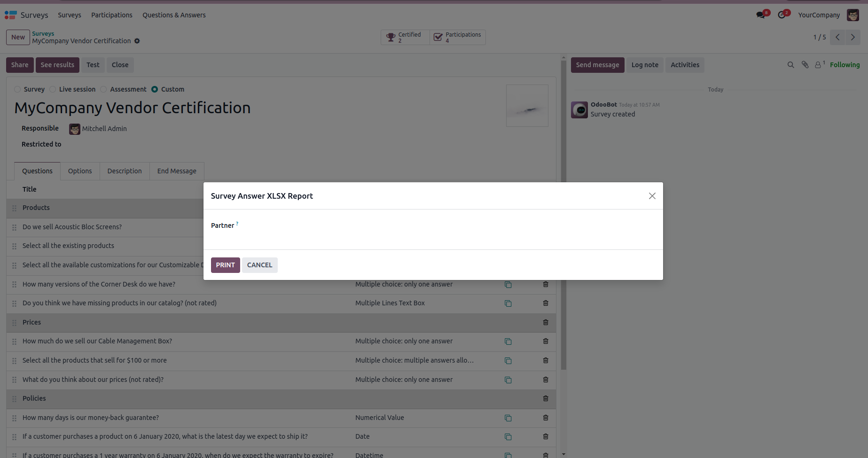Click CANCEL in the report dialog

pyautogui.click(x=259, y=265)
